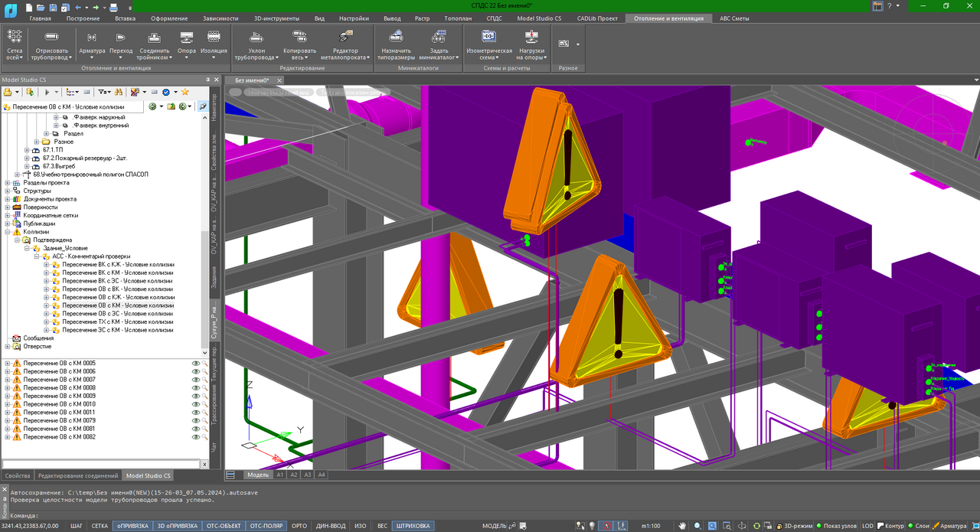Select the Соединить тройником tool
The image size is (980, 532).
154,44
